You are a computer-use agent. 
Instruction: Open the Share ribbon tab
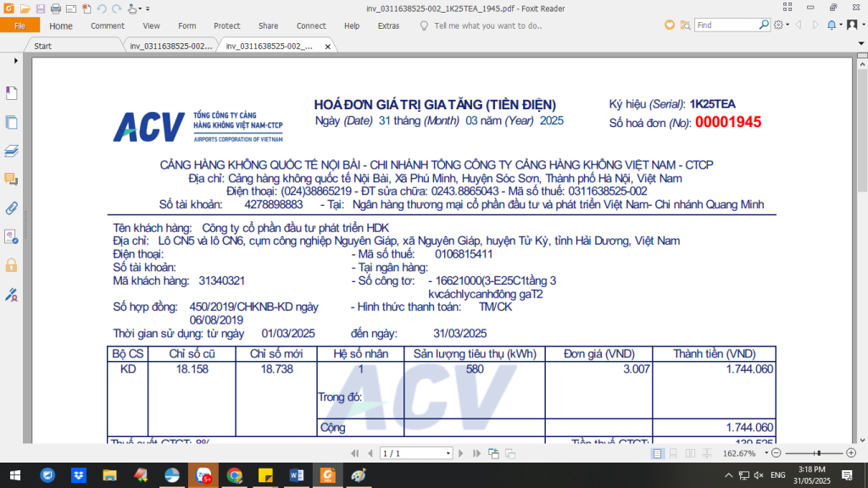click(269, 25)
